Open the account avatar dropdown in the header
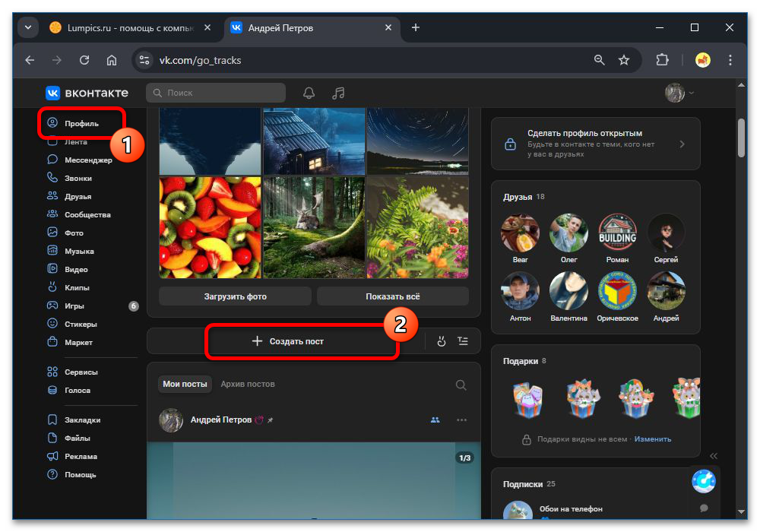The height and width of the screenshot is (532, 760). [x=679, y=93]
